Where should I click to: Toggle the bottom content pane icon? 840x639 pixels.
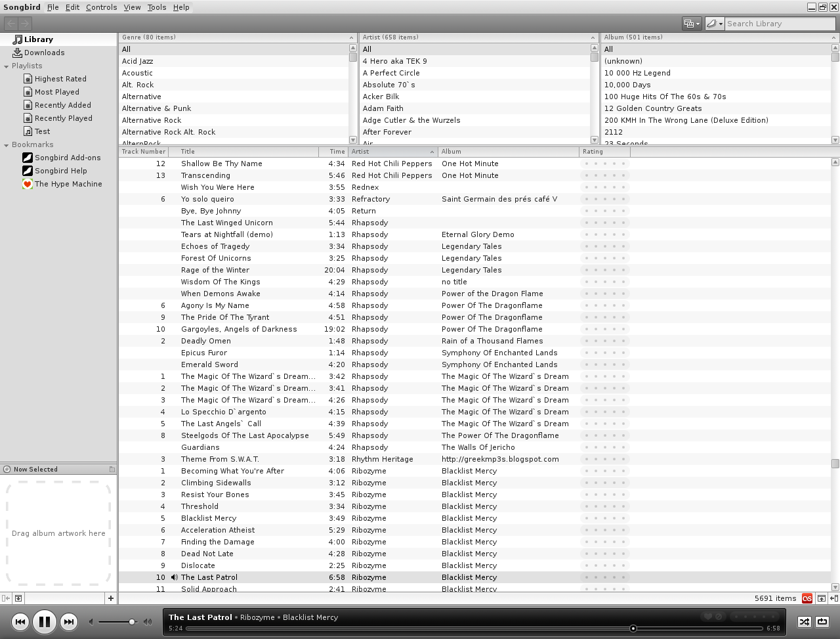[x=821, y=598]
